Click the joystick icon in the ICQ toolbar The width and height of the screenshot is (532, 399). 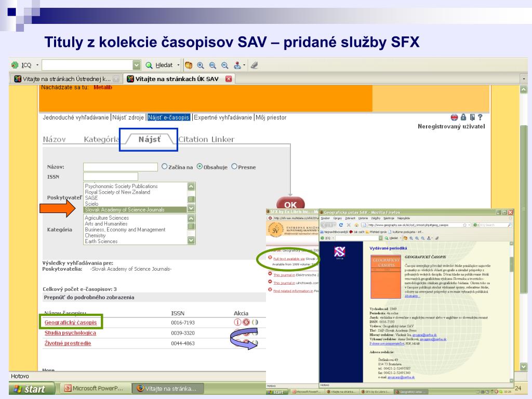pyautogui.click(x=237, y=65)
